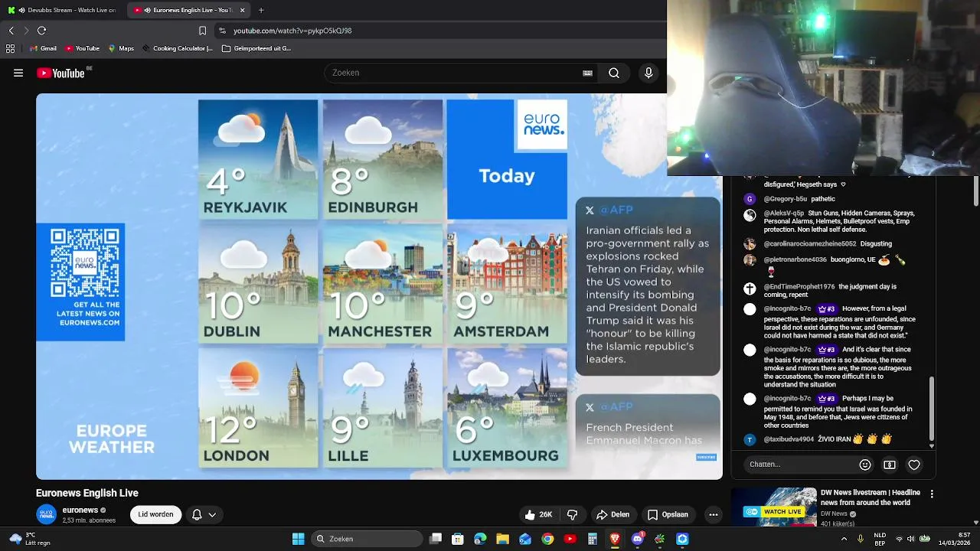
Task: Go forward with the browser forward arrow
Action: pyautogui.click(x=26, y=31)
